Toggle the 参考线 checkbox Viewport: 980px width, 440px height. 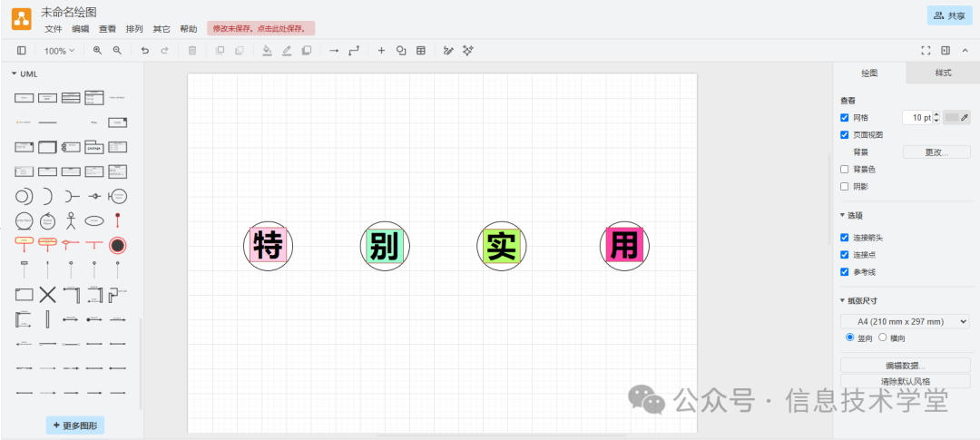point(845,272)
